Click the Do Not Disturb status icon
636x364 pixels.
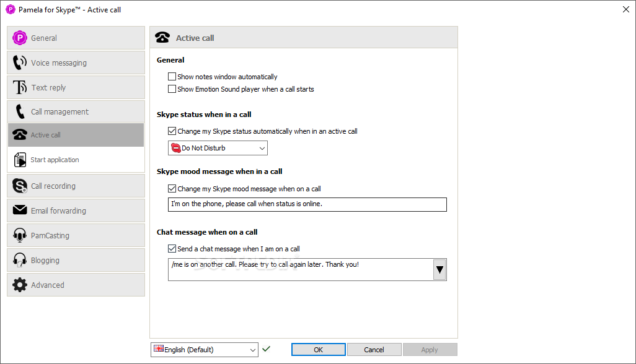tap(175, 148)
